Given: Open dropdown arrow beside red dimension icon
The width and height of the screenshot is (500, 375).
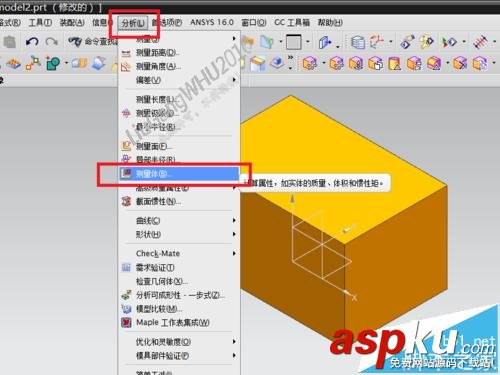Looking at the screenshot, I should [494, 42].
